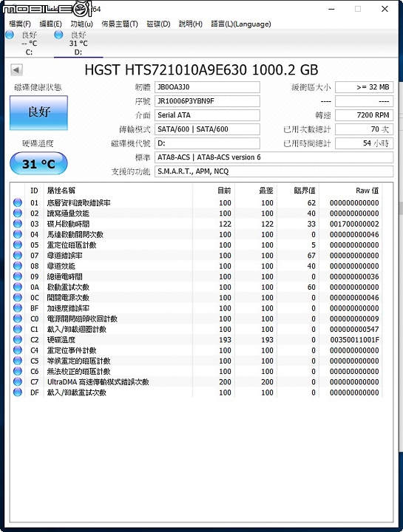Click status icon for attribute C5
This screenshot has width=403, height=532.
18,361
